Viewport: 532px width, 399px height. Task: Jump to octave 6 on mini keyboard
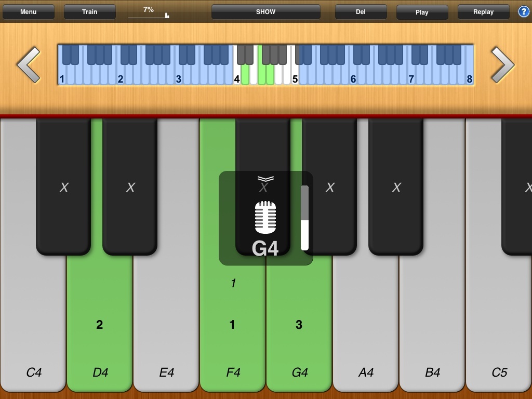(353, 79)
